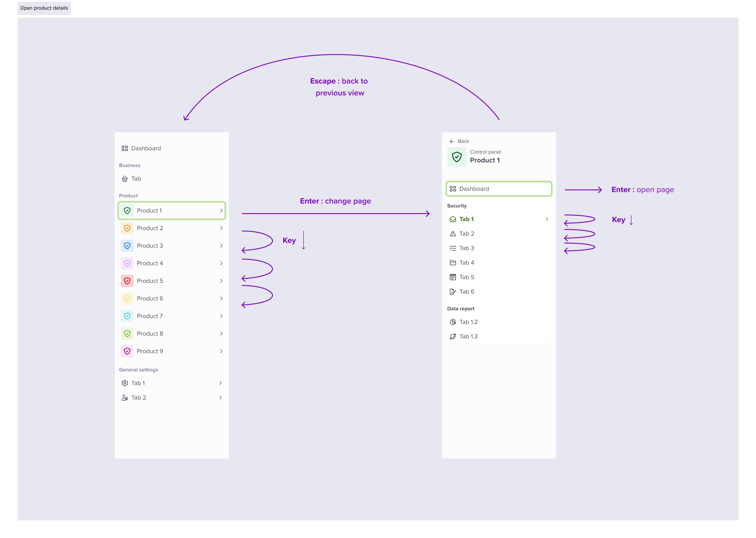
Task: Click the left panel Dashboard grid icon
Action: click(125, 148)
